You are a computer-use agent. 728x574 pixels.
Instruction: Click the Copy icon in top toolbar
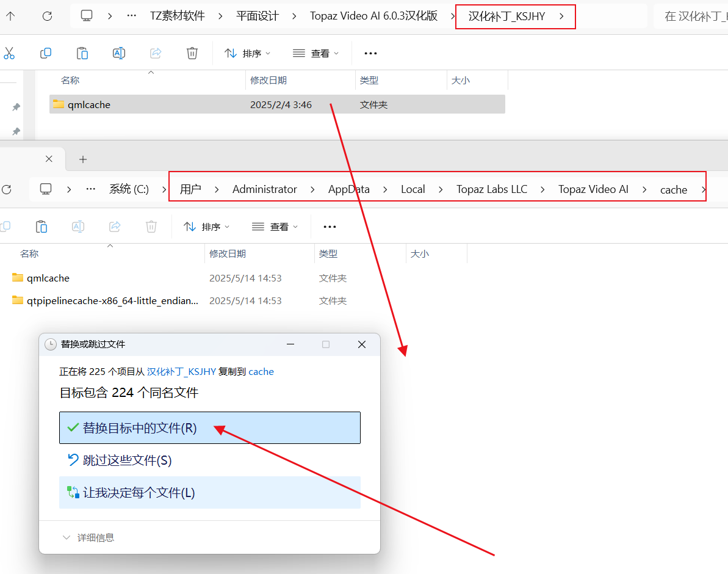coord(46,53)
